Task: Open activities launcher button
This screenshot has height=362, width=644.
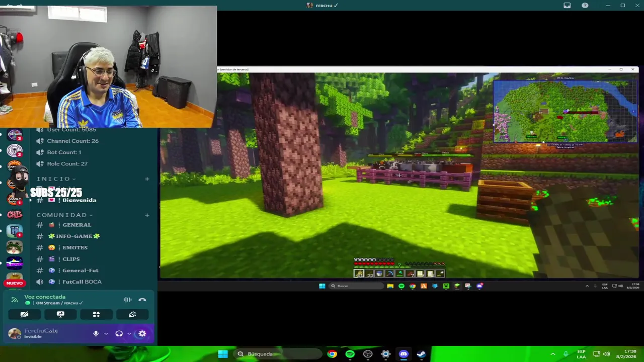Action: tap(96, 314)
